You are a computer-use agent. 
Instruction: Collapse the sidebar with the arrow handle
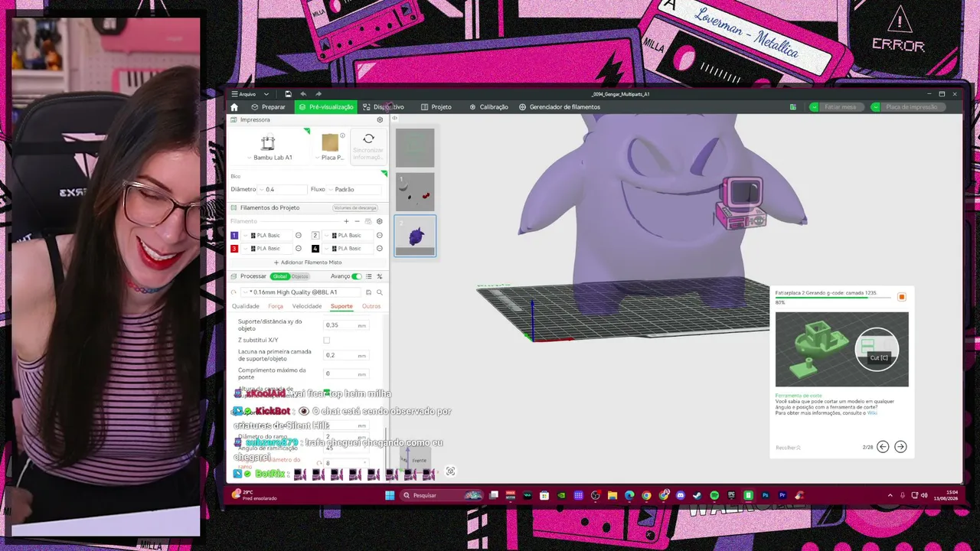[394, 118]
